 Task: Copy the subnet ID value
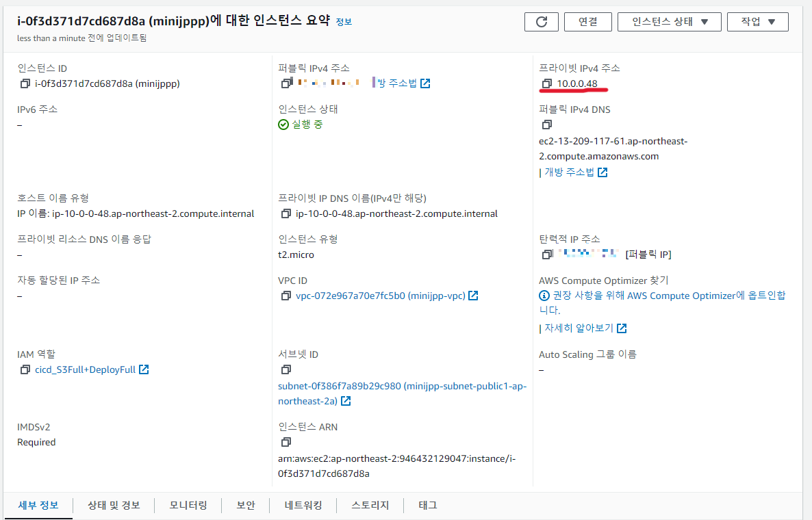tap(286, 369)
